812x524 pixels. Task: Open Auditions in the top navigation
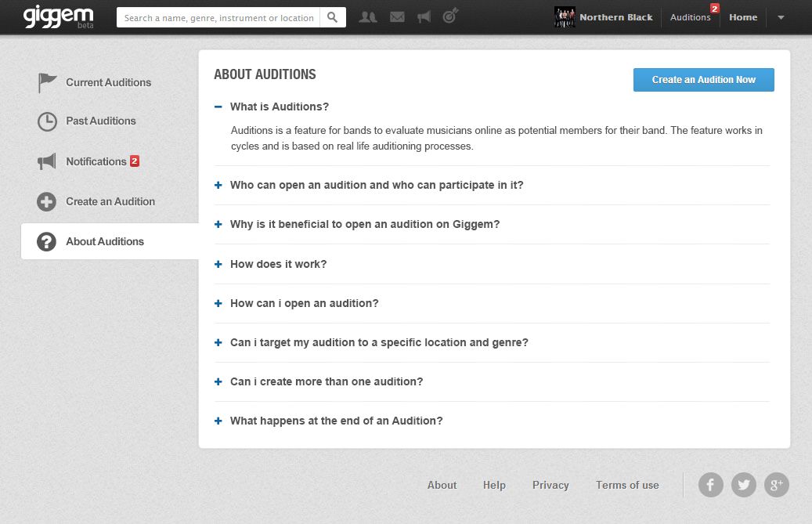691,17
